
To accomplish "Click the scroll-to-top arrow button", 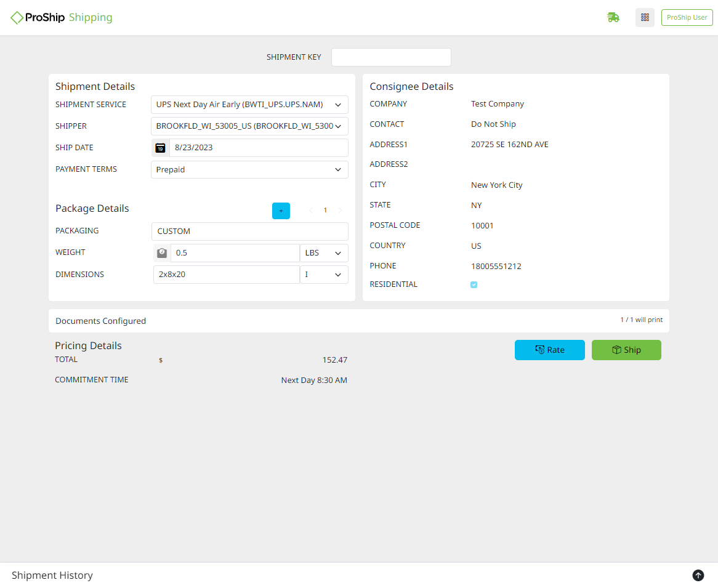I will 698,575.
